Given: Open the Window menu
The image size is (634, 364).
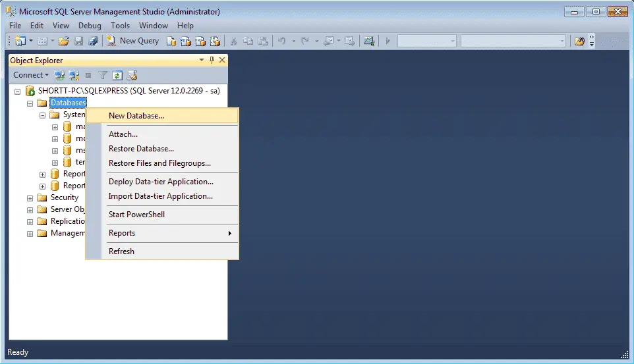Looking at the screenshot, I should click(154, 26).
